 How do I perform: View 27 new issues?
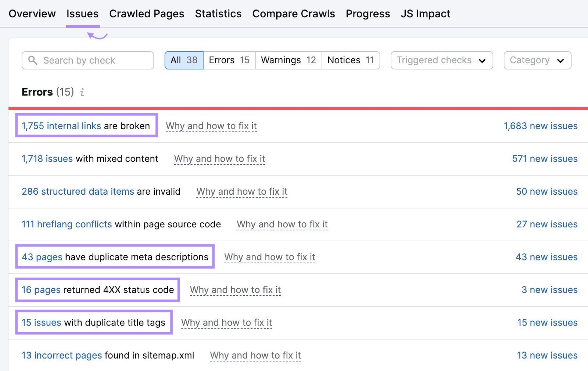pos(547,224)
